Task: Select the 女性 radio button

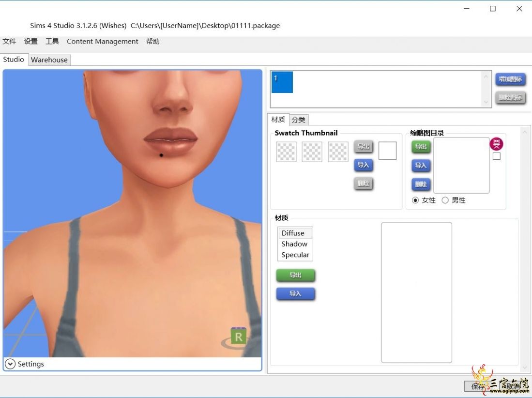Action: [x=415, y=200]
